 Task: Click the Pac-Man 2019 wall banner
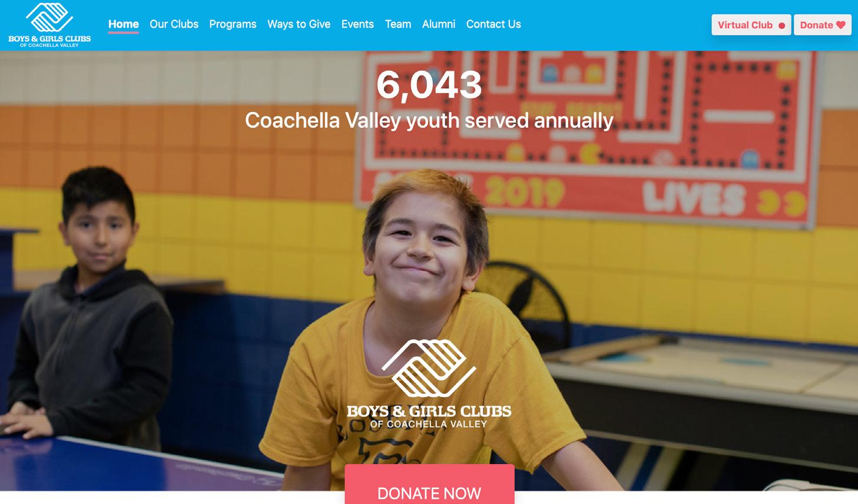pos(589,135)
